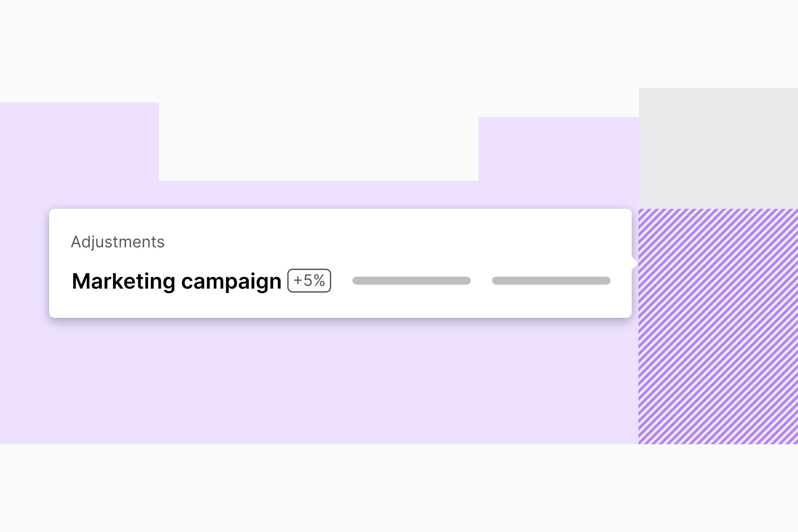Viewport: 798px width, 532px height.
Task: Click empty white space inside the Adjustments card
Action: click(x=441, y=237)
